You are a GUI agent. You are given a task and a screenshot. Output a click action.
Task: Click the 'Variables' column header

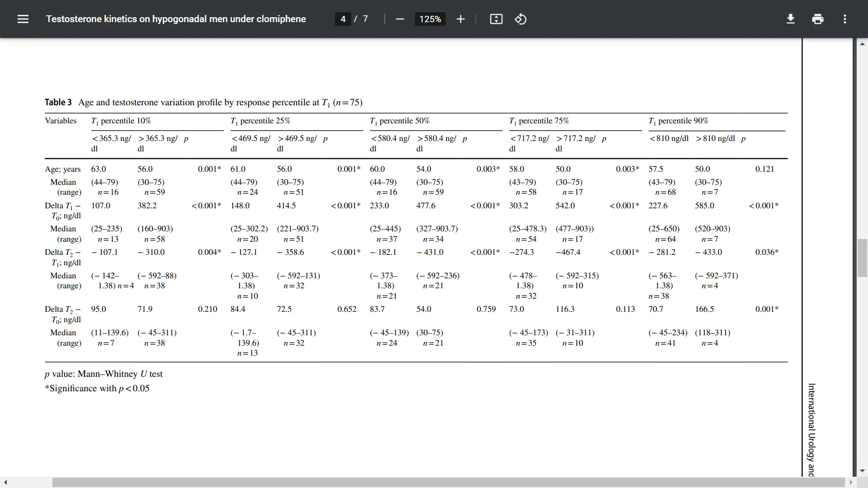(x=61, y=121)
